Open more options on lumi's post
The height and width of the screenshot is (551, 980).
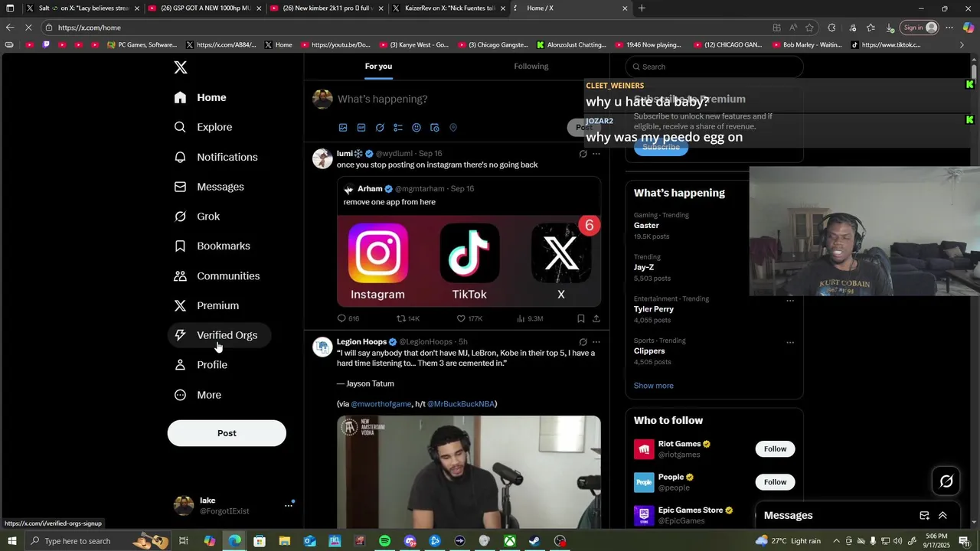596,154
